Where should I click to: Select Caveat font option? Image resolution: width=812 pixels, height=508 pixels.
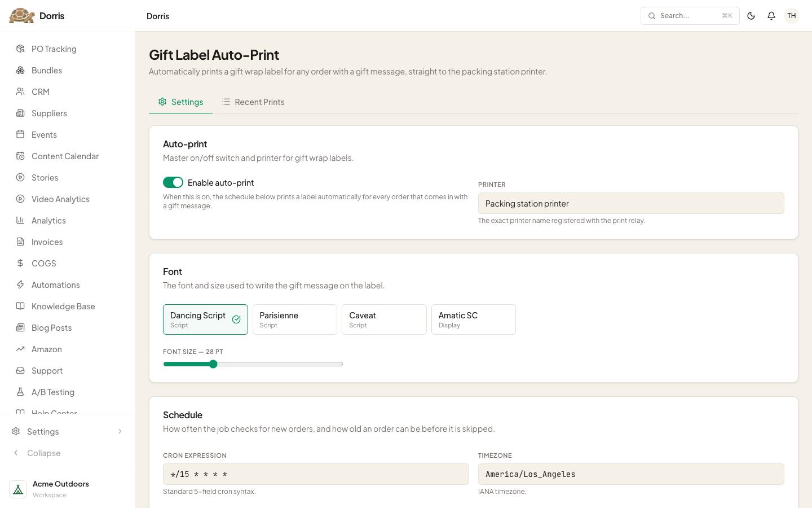tap(384, 319)
